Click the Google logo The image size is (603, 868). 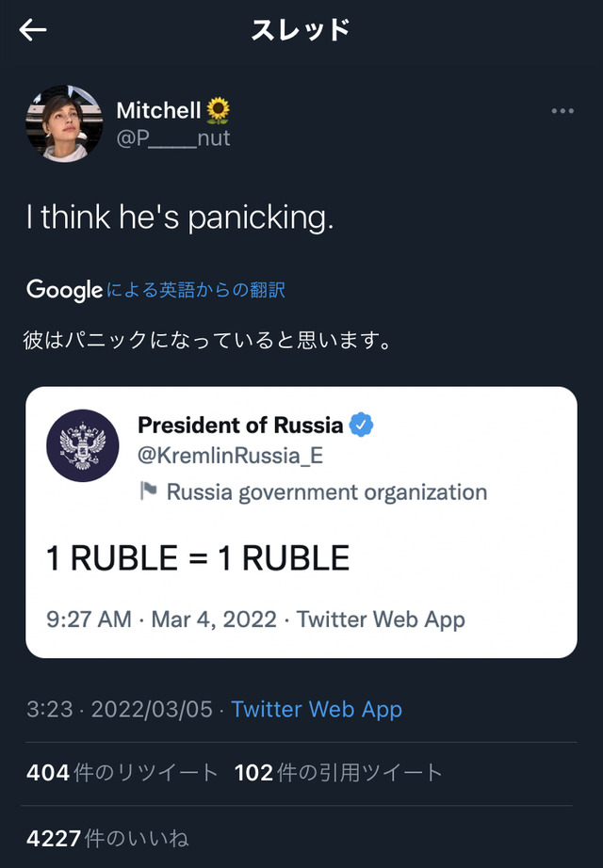pyautogui.click(x=63, y=290)
